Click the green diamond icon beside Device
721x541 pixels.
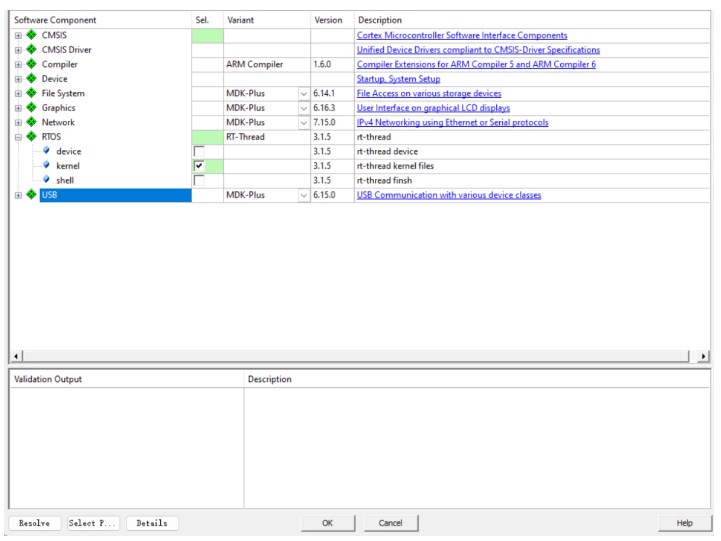click(x=31, y=79)
